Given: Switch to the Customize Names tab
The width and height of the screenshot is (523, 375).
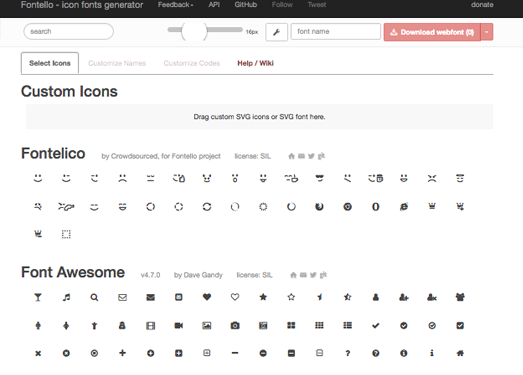Looking at the screenshot, I should click(x=117, y=63).
